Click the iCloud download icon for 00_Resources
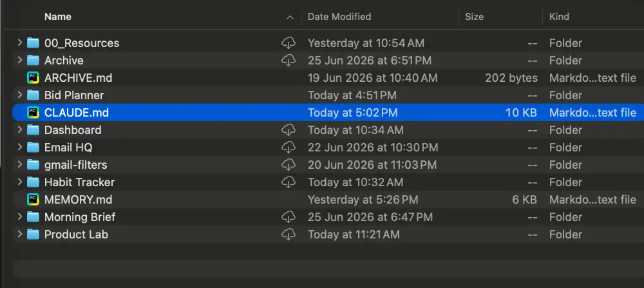Screen dimensions: 644x288 point(289,43)
